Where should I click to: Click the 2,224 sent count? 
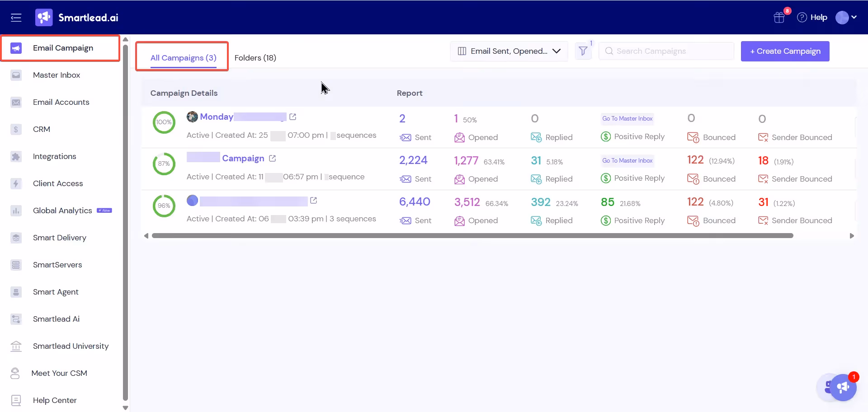coord(413,160)
